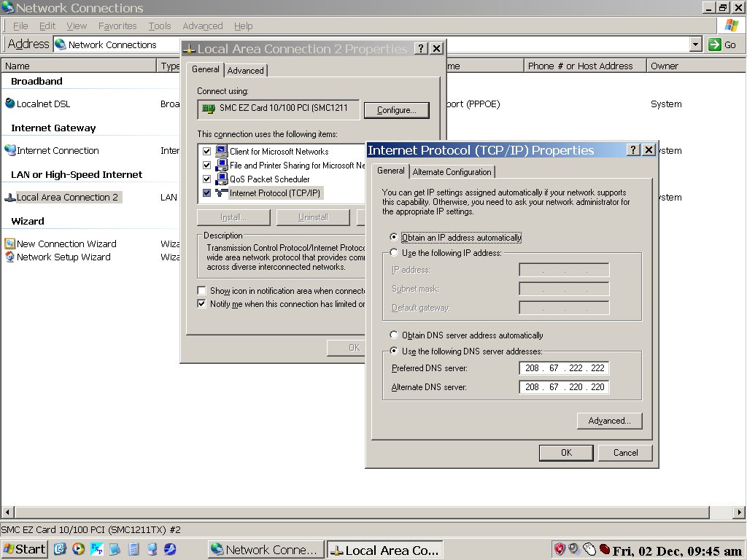Click the Alternate DNS server field
The height and width of the screenshot is (560, 747).
click(564, 386)
